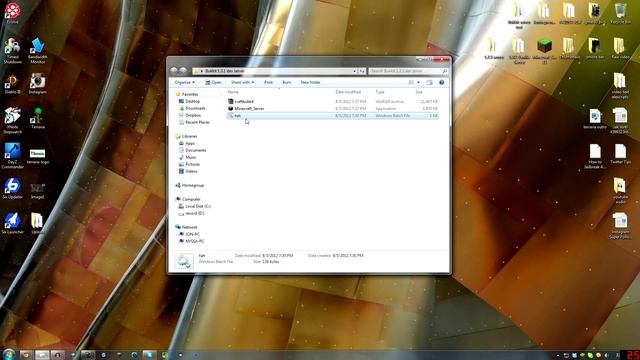Open the record (D:) drive
This screenshot has height=360, width=640.
(191, 213)
